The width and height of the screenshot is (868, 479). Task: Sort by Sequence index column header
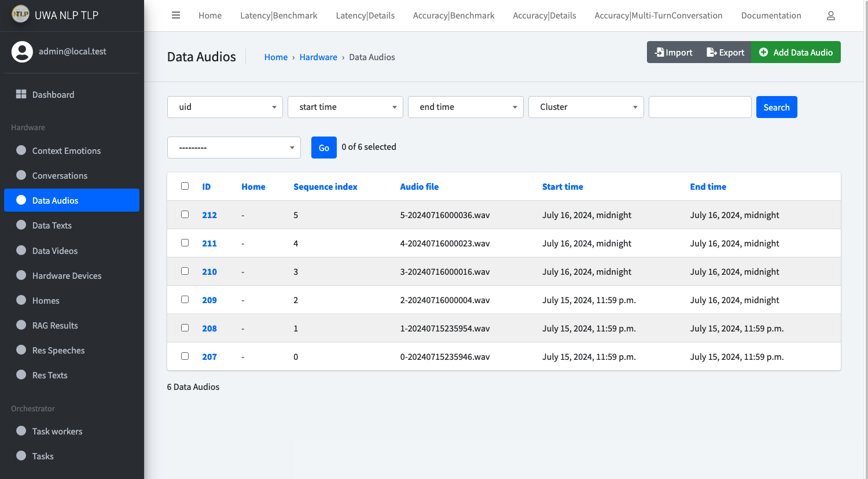pyautogui.click(x=325, y=187)
